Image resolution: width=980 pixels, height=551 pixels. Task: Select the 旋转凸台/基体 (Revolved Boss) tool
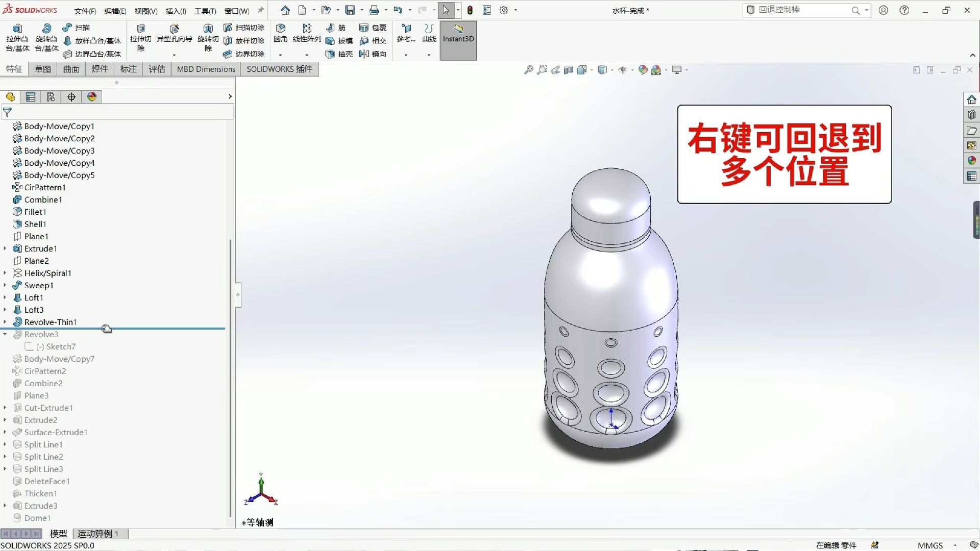46,38
